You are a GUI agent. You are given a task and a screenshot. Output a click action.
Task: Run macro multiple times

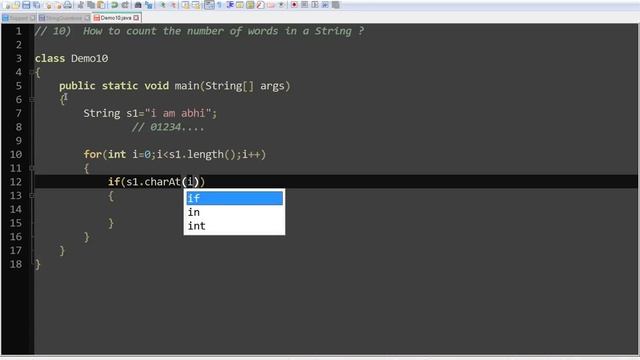(x=325, y=5)
